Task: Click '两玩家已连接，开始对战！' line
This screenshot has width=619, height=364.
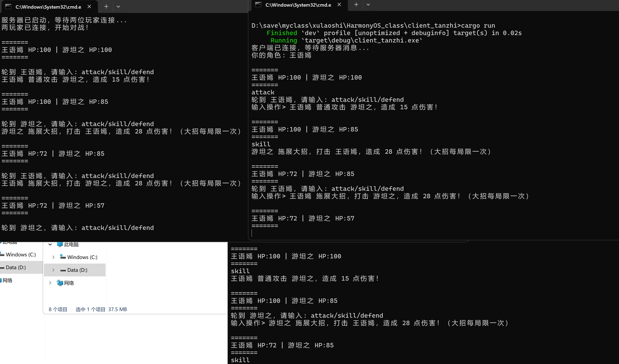Action: click(45, 27)
